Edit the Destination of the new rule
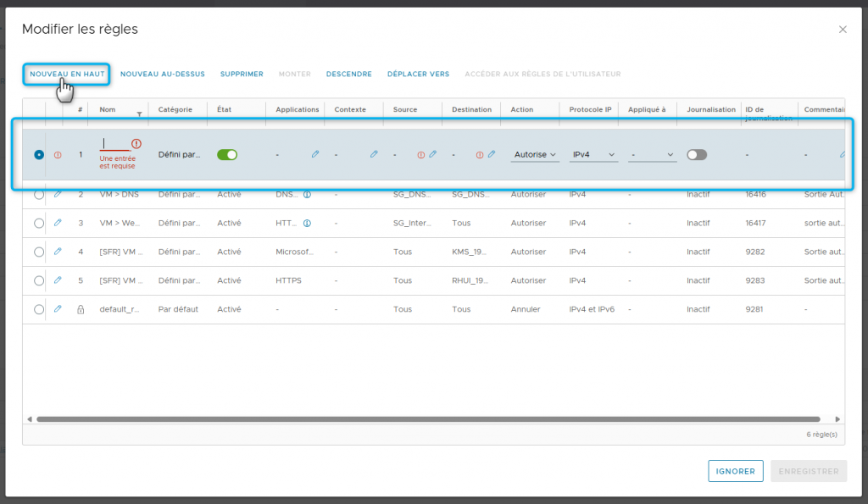868x504 pixels. 491,155
